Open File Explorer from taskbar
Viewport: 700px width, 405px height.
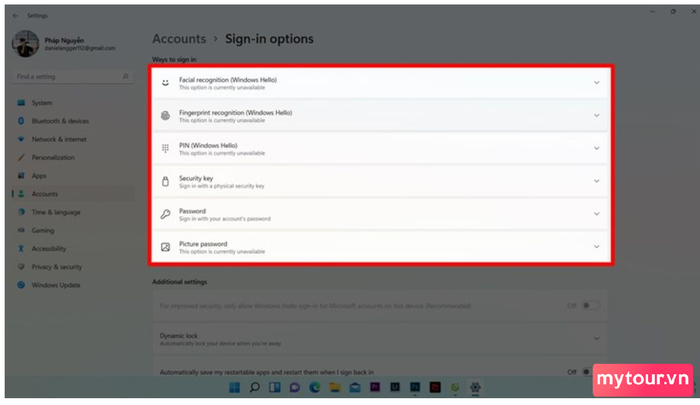tap(335, 387)
